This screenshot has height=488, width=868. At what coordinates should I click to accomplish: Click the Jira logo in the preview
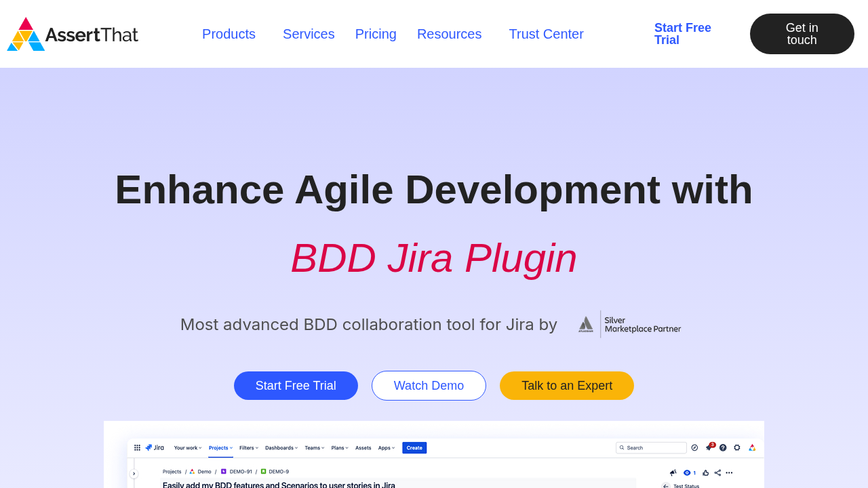coord(155,447)
